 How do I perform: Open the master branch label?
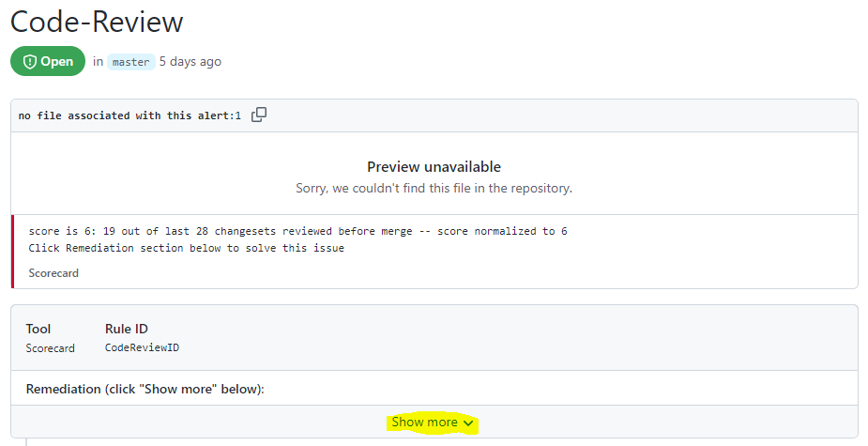tap(130, 62)
